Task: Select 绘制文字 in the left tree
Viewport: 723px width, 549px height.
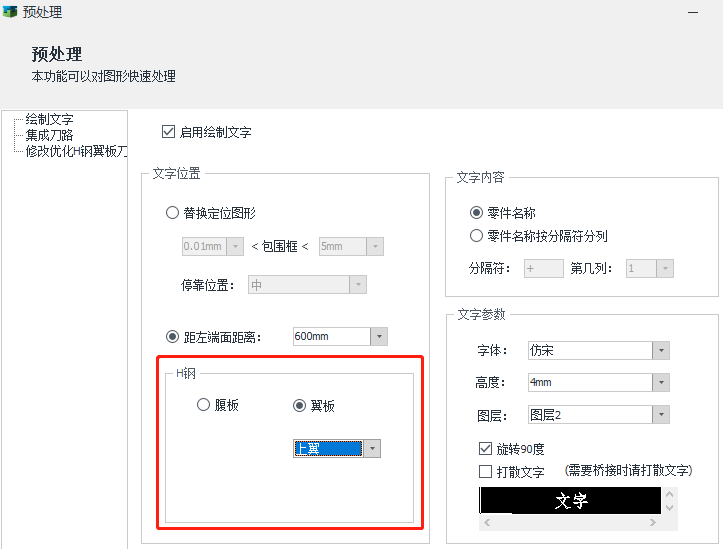Action: 49,119
